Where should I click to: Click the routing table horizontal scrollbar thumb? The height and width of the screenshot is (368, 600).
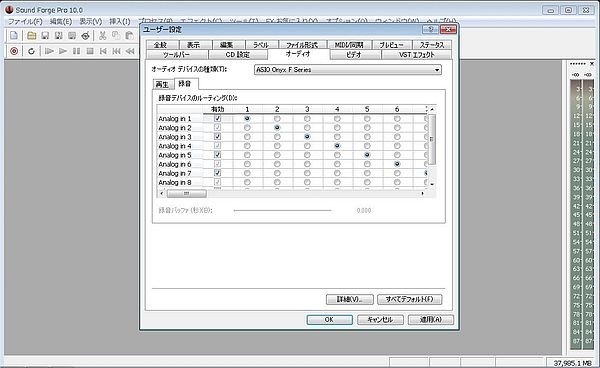(x=187, y=194)
